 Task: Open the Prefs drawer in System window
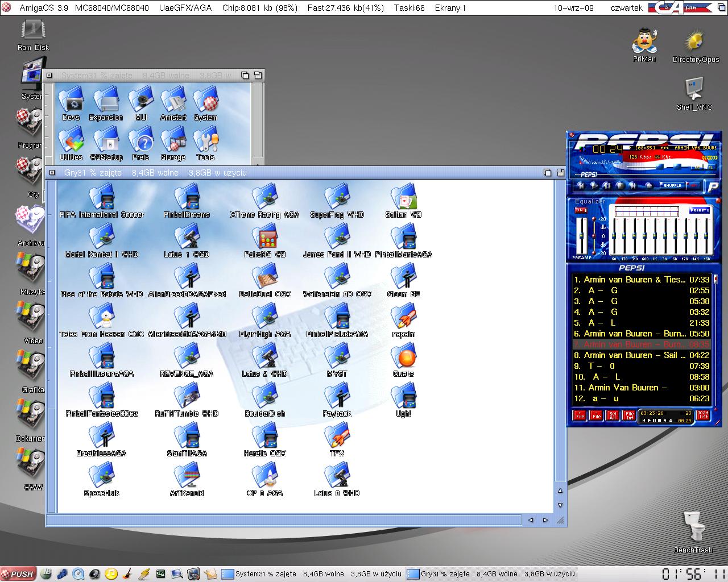point(140,144)
